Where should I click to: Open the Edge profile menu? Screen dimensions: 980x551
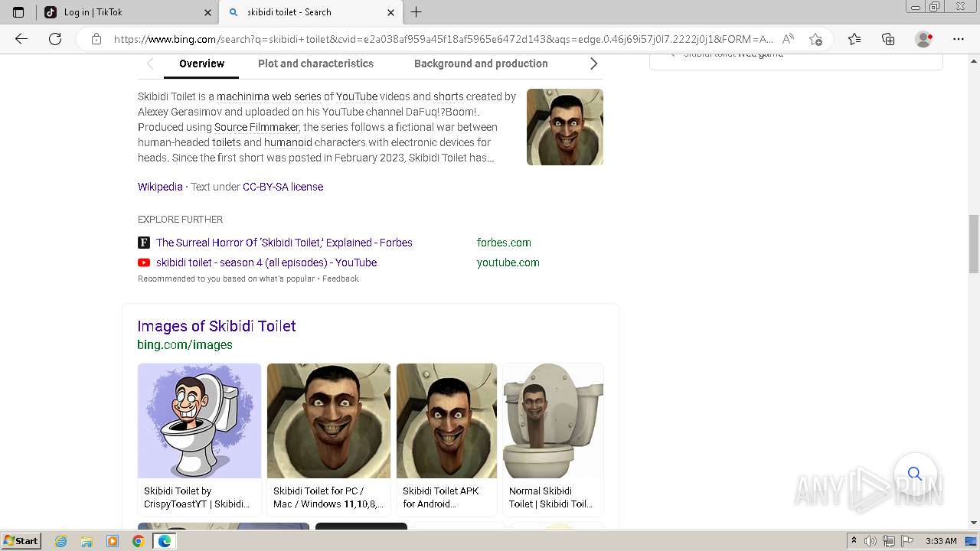(x=924, y=39)
